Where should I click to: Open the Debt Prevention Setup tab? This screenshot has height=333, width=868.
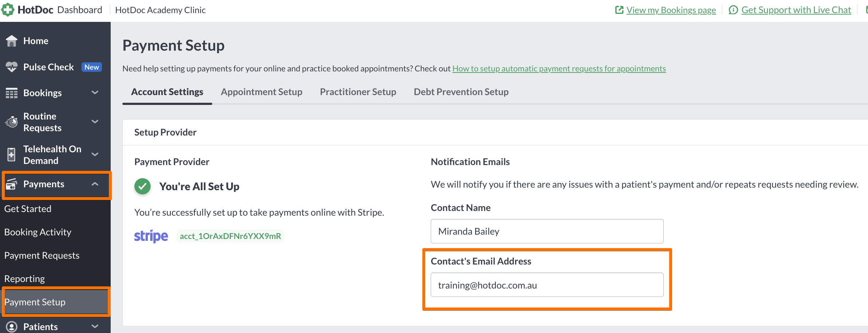pos(461,92)
